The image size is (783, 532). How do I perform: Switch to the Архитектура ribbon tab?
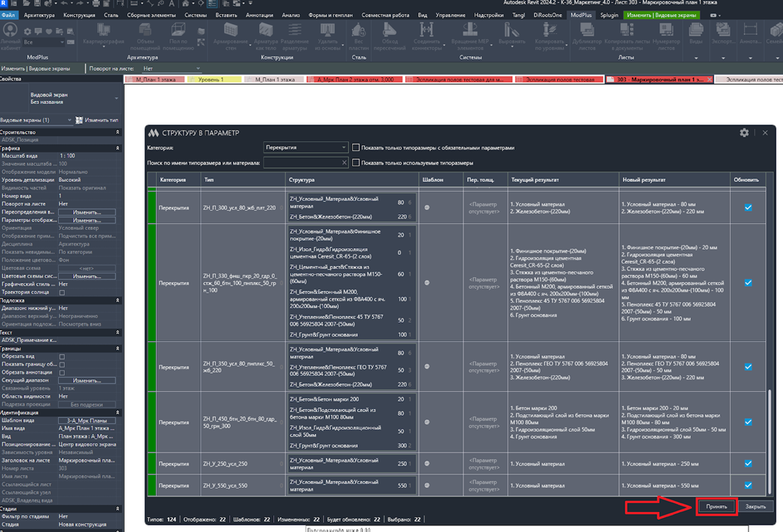point(39,15)
